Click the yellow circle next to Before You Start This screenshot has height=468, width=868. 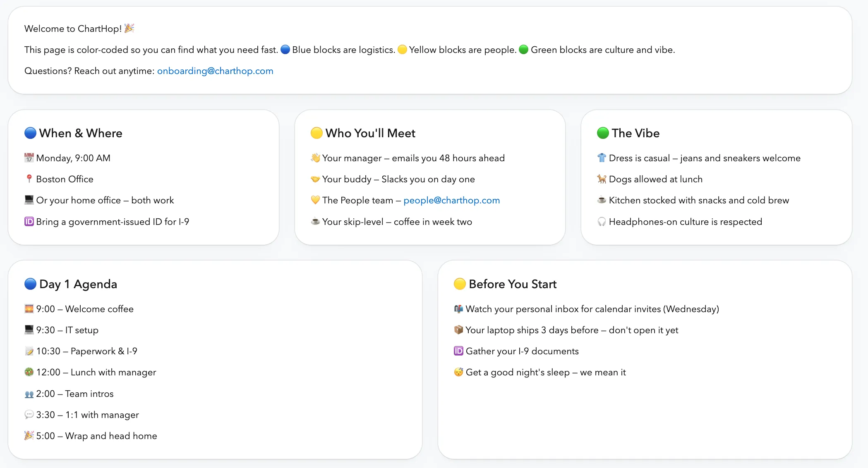click(x=460, y=284)
